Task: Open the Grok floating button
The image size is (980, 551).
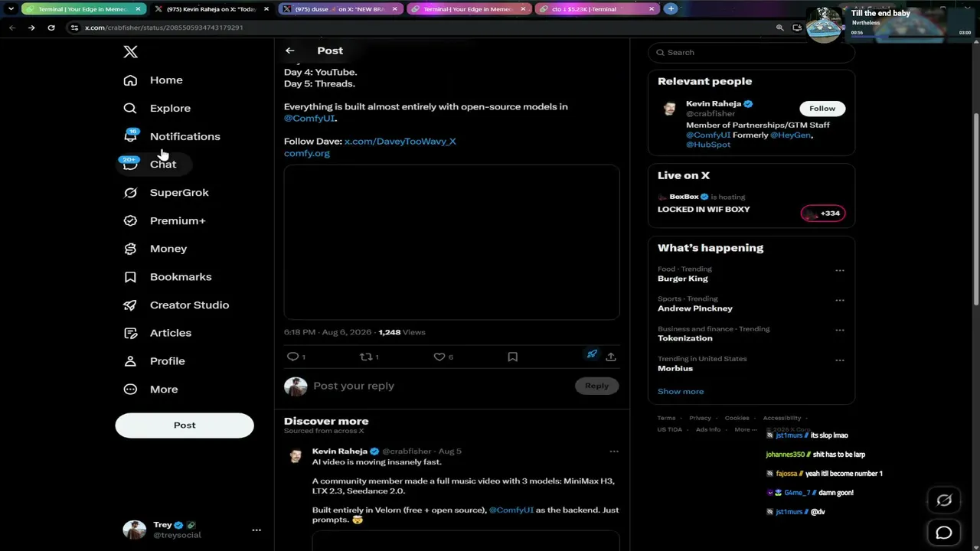Action: [x=944, y=500]
